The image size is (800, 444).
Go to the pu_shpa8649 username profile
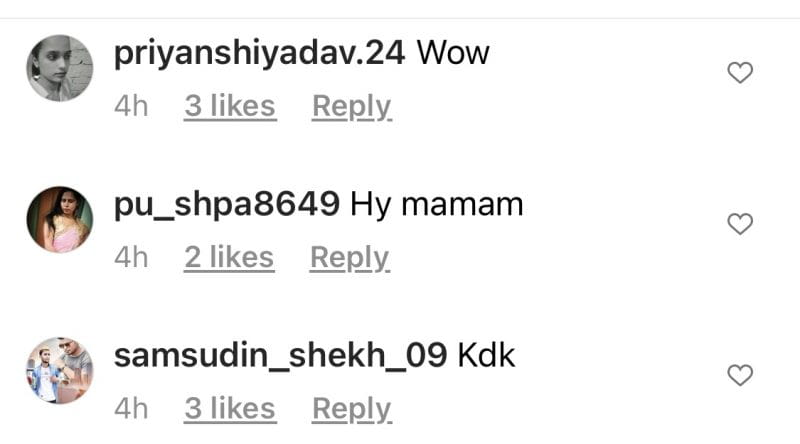227,205
